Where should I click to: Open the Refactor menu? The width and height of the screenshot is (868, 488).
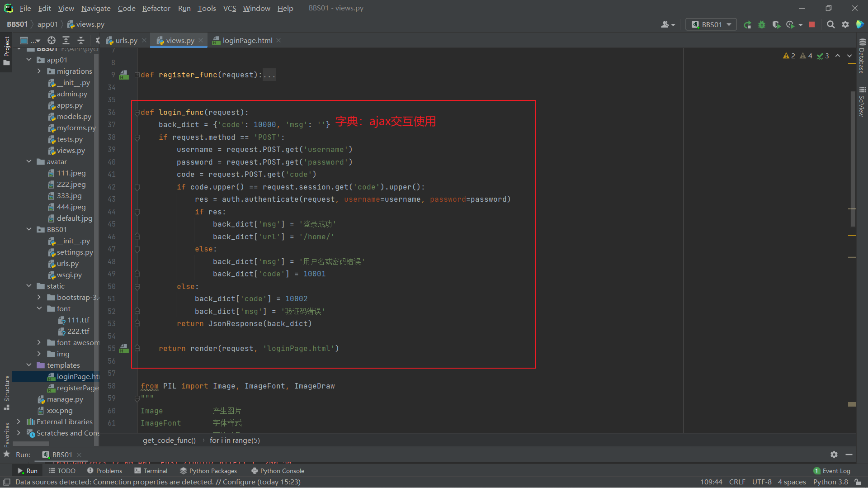coord(156,8)
